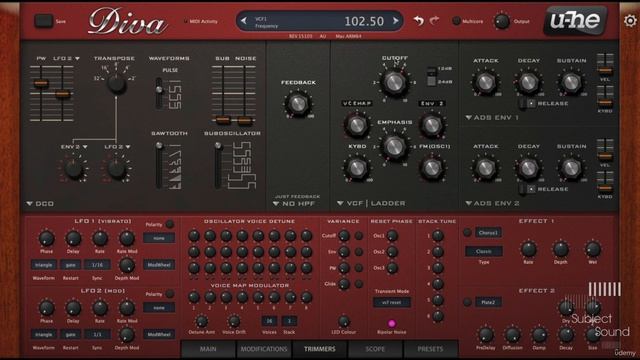Click the Feedback knob
Viewport: 640px width, 360px height.
coord(298,103)
